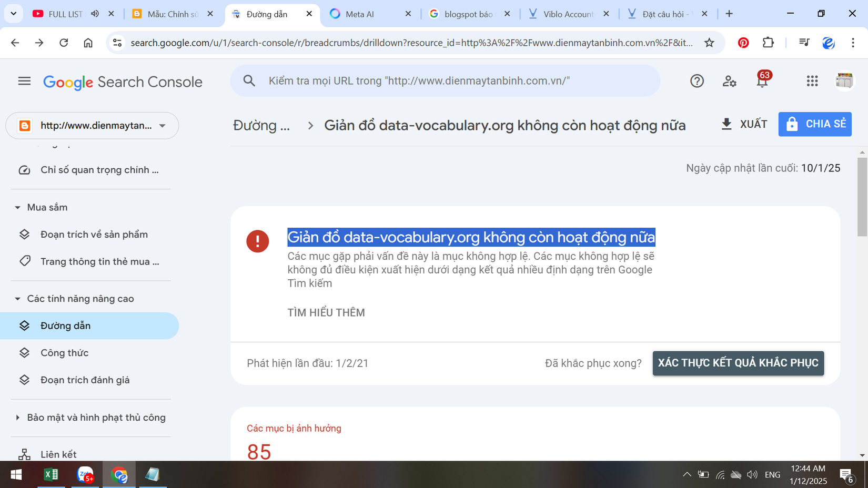Reload the current page
This screenshot has height=488, width=868.
pos(64,43)
